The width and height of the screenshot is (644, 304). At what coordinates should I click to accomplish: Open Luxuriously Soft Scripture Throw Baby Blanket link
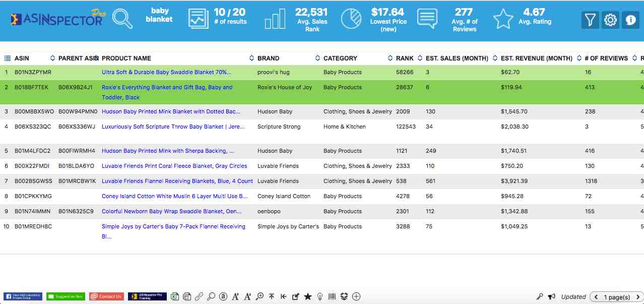(173, 127)
